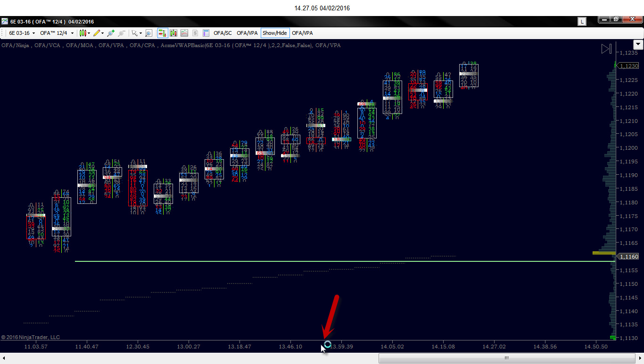
Task: Click the chart window icon in title bar
Action: pos(4,22)
